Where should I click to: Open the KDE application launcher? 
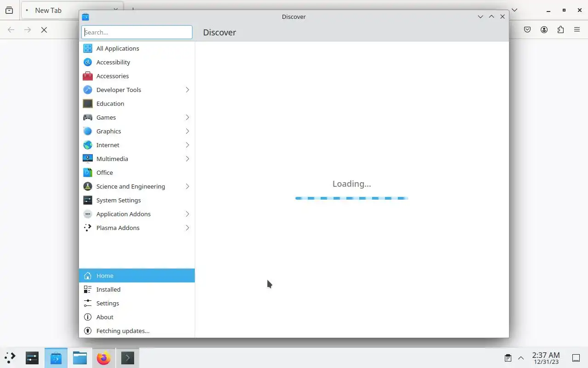point(10,357)
